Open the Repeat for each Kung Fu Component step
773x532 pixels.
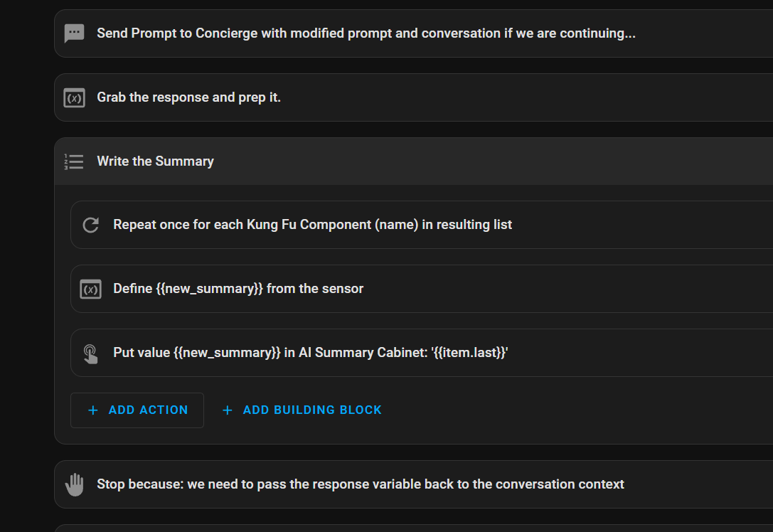click(313, 225)
